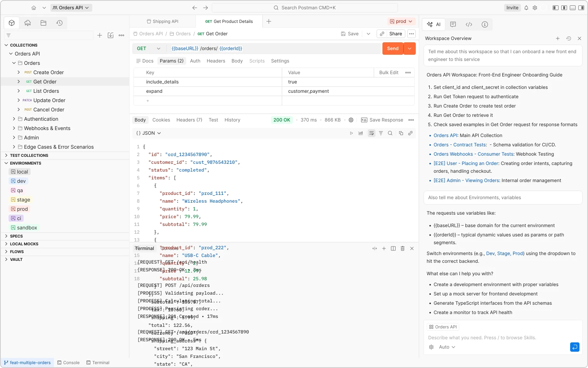Open Console in the status bar
588x368 pixels.
[68, 363]
